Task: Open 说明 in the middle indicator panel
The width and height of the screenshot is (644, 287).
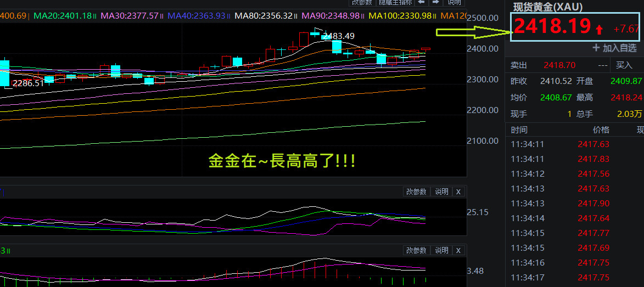Action: pos(441,192)
